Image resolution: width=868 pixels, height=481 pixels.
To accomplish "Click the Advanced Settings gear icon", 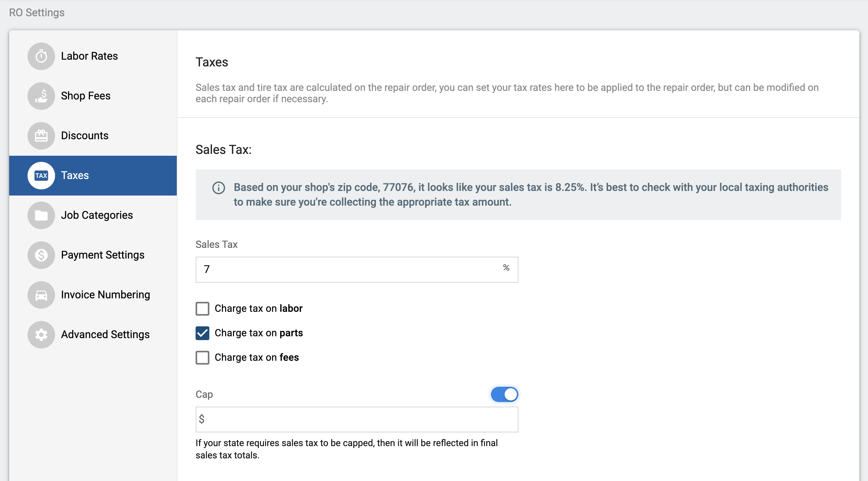I will 41,334.
